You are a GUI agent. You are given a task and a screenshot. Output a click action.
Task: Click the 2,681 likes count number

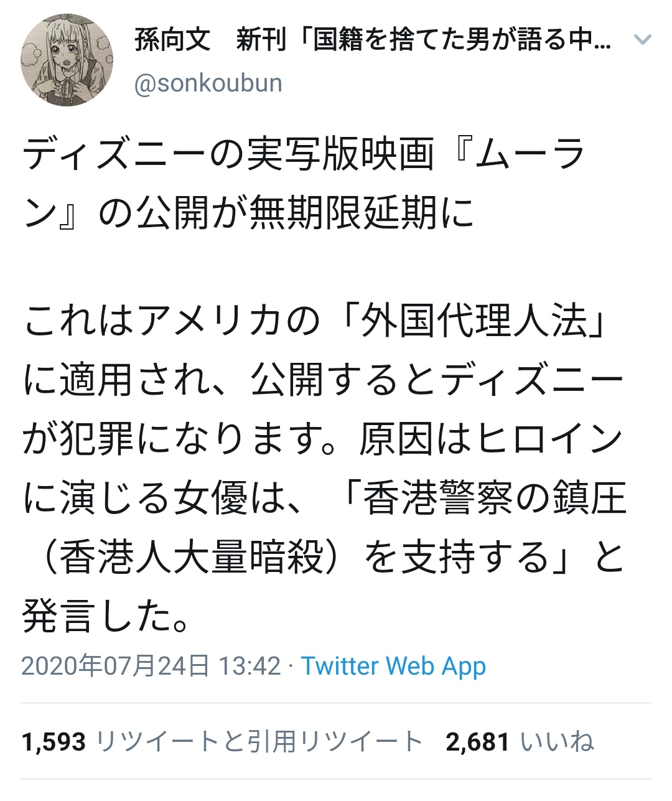coord(477,742)
